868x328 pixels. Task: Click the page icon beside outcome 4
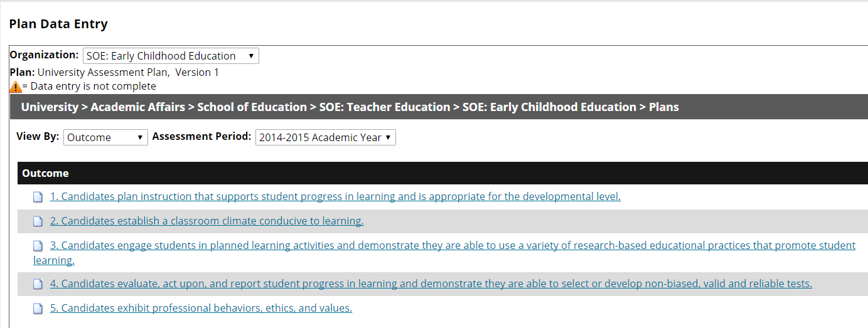38,284
